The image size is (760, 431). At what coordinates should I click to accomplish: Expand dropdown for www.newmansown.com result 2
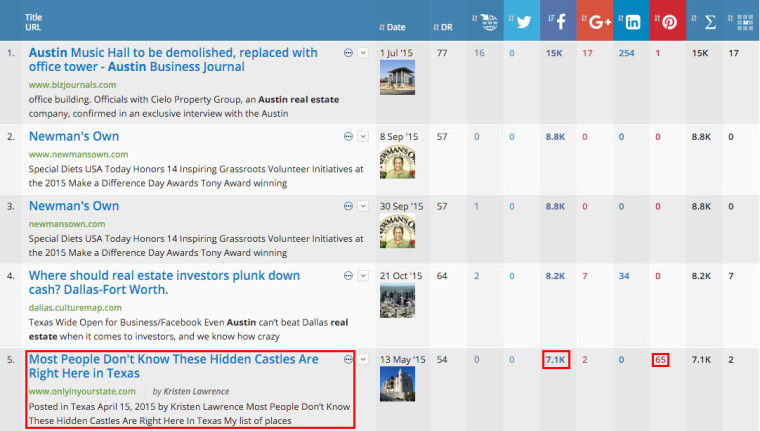(x=363, y=137)
